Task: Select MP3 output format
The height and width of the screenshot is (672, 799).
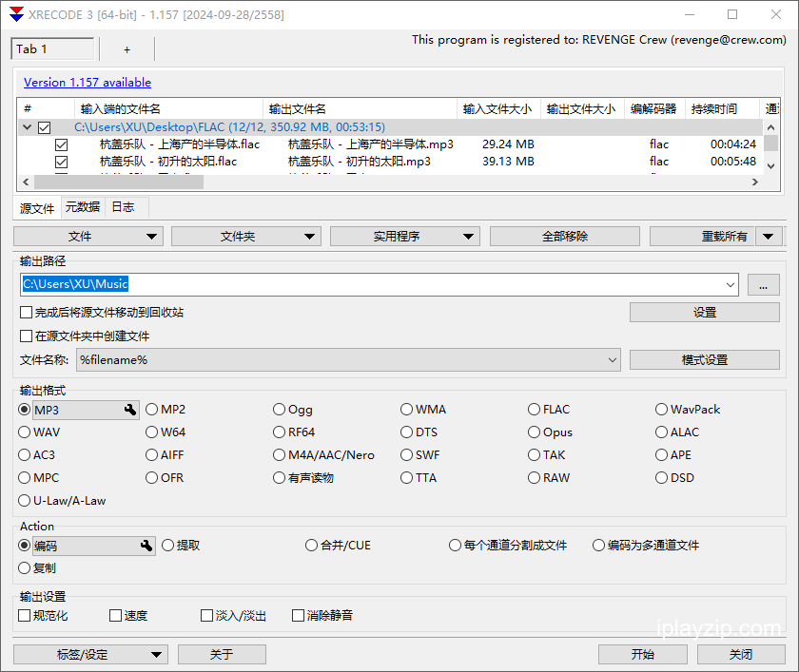Action: click(24, 410)
